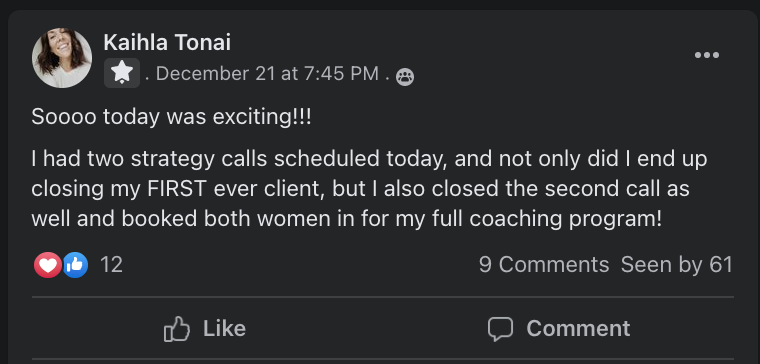The width and height of the screenshot is (760, 364).
Task: Click the phrase "full coaching program!" in the post
Action: [x=551, y=219]
